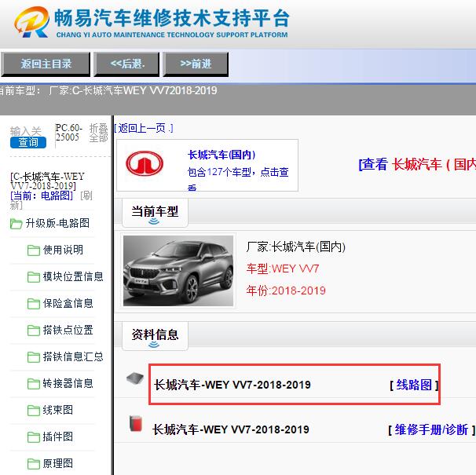Screen dimensions: 476x475
Task: Go forward with the >>前进 button
Action: [196, 64]
